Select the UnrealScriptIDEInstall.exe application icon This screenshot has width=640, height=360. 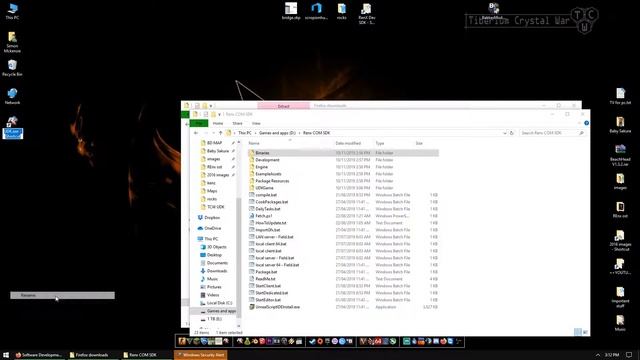[x=251, y=307]
